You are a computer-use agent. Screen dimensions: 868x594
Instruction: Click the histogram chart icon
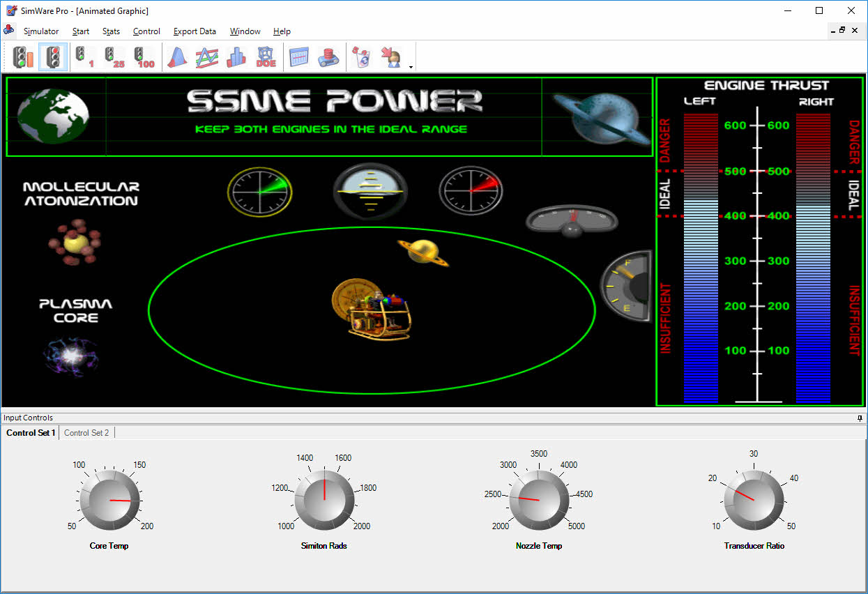236,56
